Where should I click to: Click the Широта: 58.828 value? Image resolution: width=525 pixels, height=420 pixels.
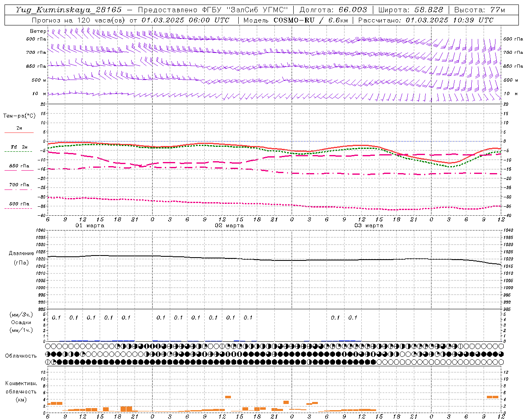pos(411,10)
